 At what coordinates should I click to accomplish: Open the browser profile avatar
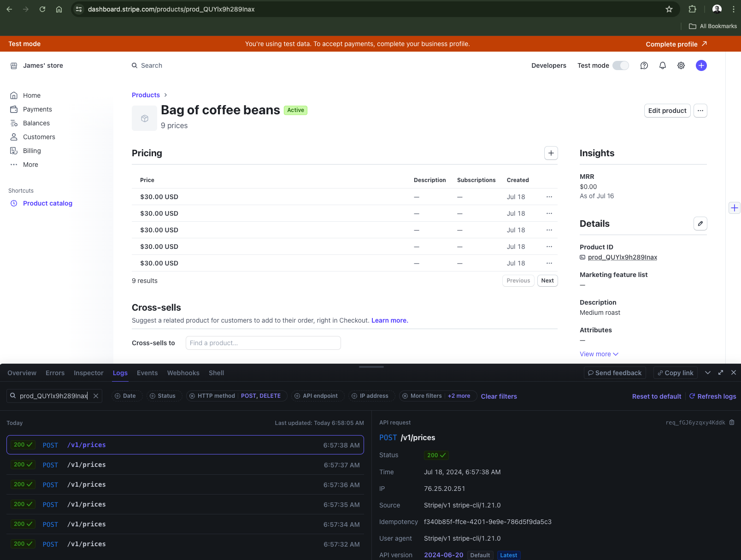pyautogui.click(x=717, y=9)
